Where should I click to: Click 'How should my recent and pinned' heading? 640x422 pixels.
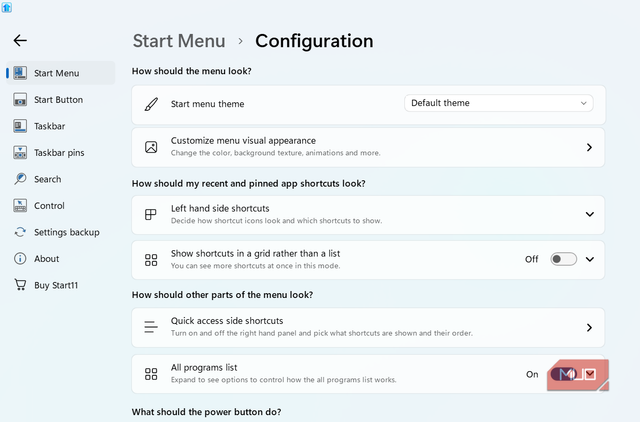(x=249, y=184)
